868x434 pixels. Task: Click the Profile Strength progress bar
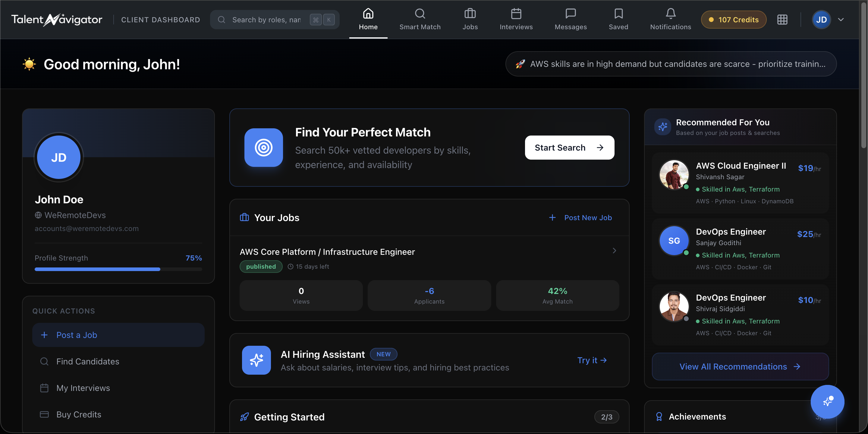(118, 269)
